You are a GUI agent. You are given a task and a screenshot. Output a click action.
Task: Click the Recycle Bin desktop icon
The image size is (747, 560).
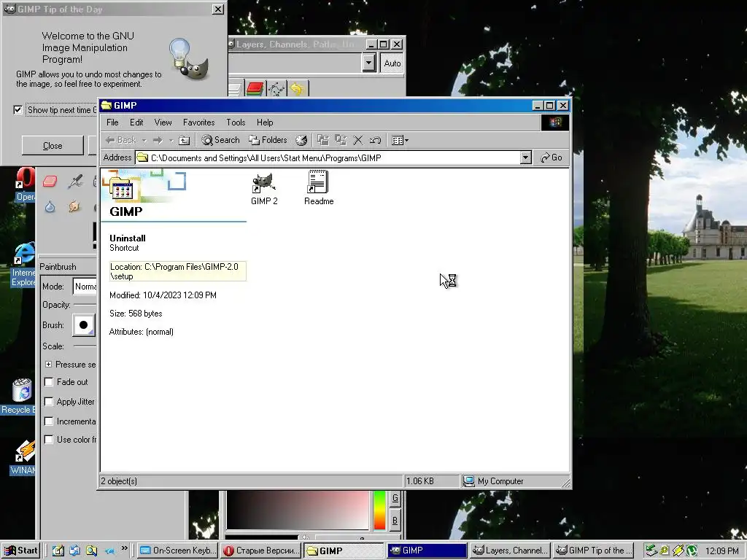pos(19,396)
